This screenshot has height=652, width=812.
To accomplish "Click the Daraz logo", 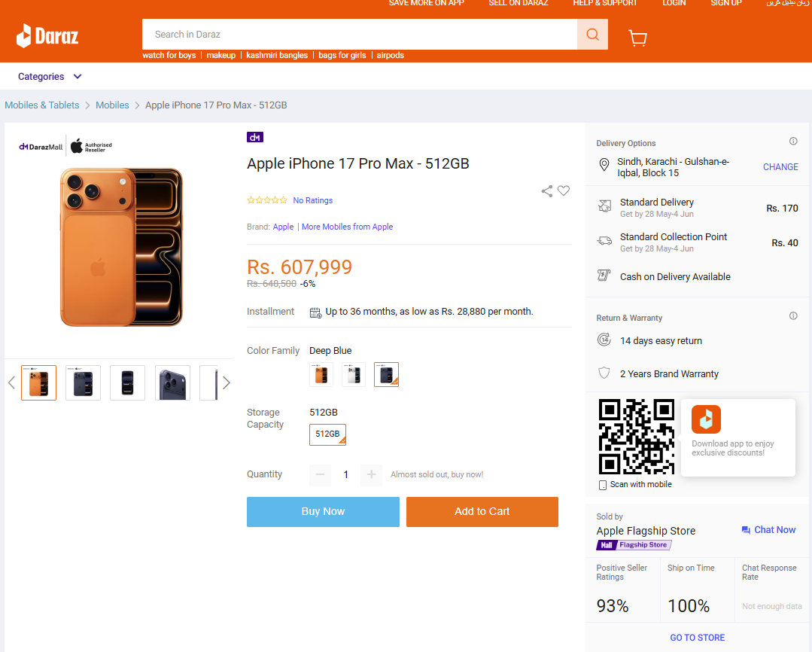I will pyautogui.click(x=47, y=35).
